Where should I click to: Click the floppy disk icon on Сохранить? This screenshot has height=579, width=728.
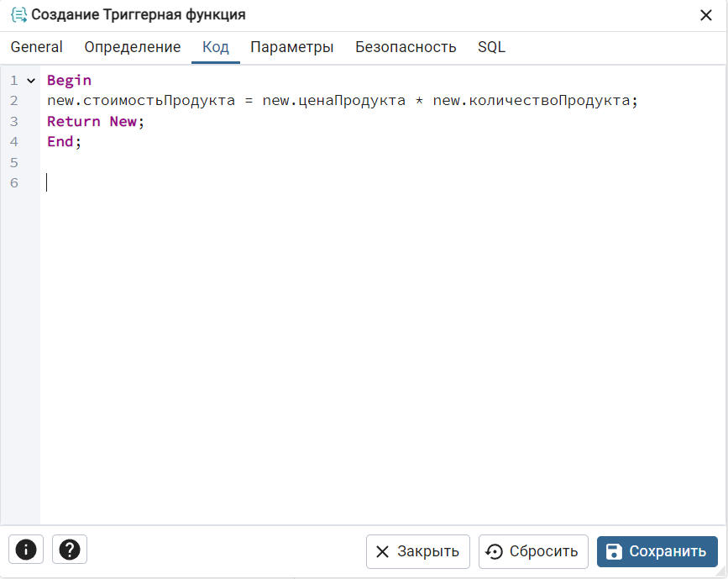[615, 551]
